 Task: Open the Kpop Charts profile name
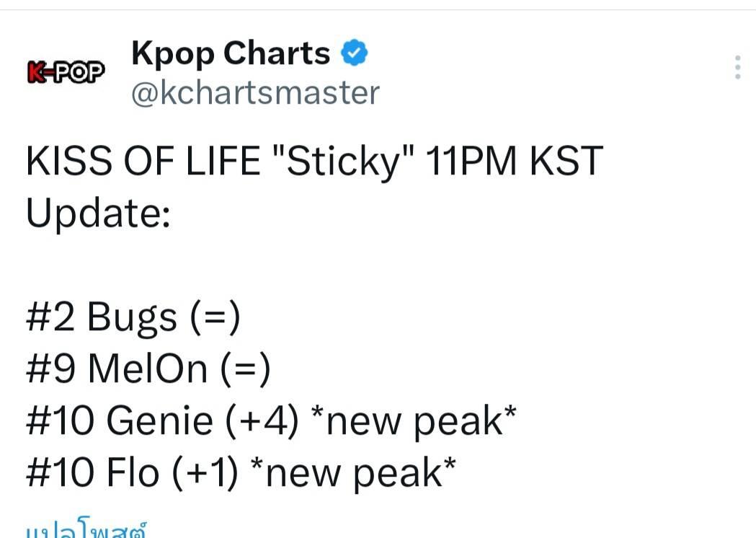[231, 53]
